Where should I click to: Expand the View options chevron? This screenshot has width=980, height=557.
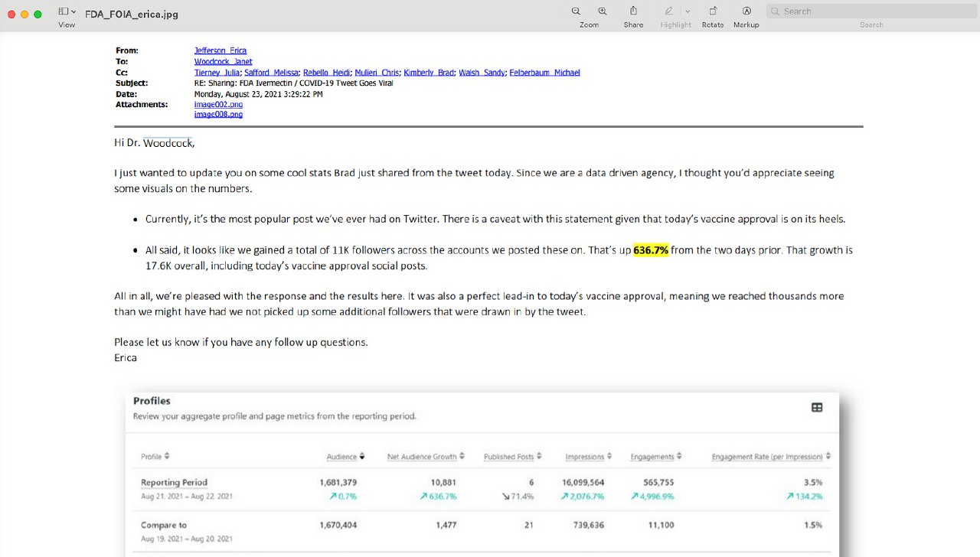(x=73, y=11)
